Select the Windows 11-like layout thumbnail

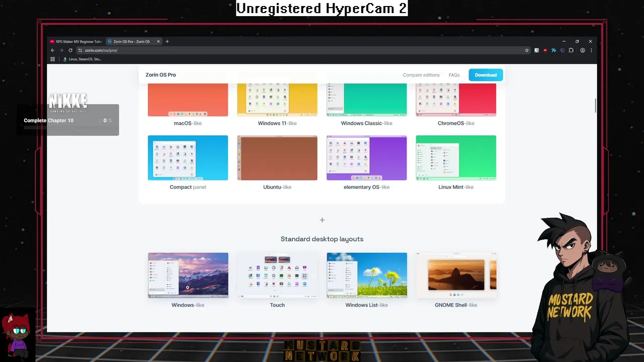277,100
